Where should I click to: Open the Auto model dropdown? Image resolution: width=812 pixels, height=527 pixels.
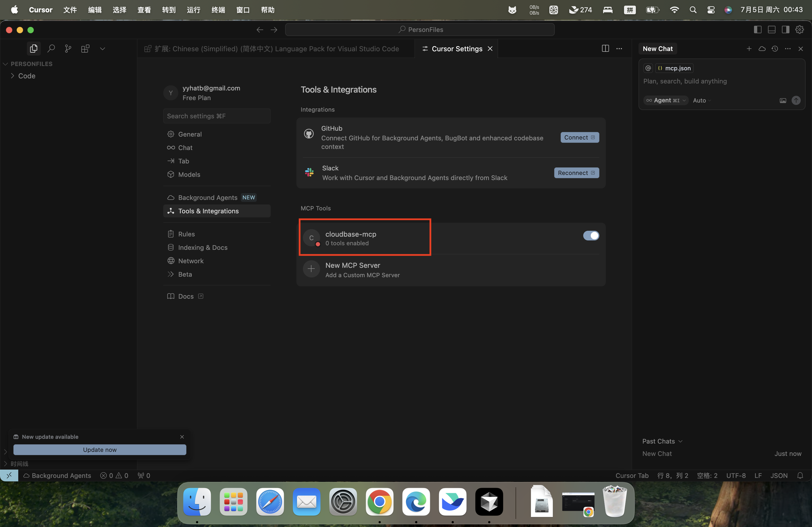(x=702, y=100)
